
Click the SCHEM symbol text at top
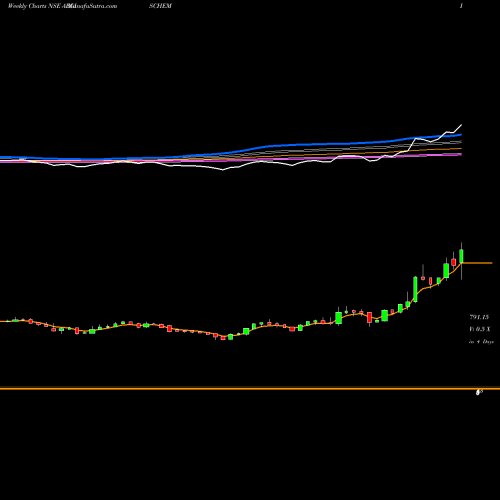160,6
